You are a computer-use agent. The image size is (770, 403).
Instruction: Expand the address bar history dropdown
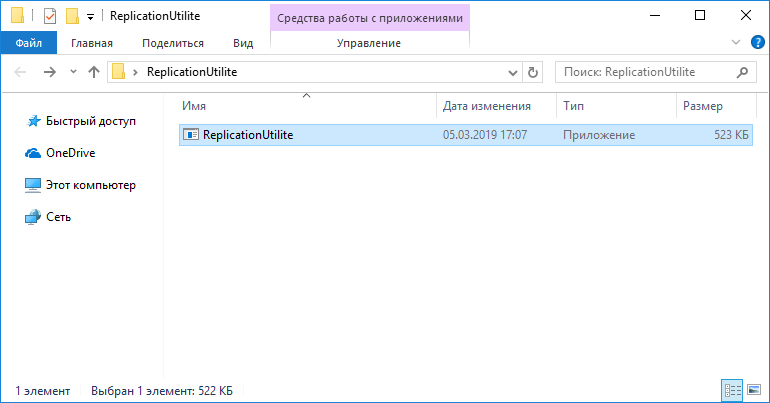pos(512,72)
